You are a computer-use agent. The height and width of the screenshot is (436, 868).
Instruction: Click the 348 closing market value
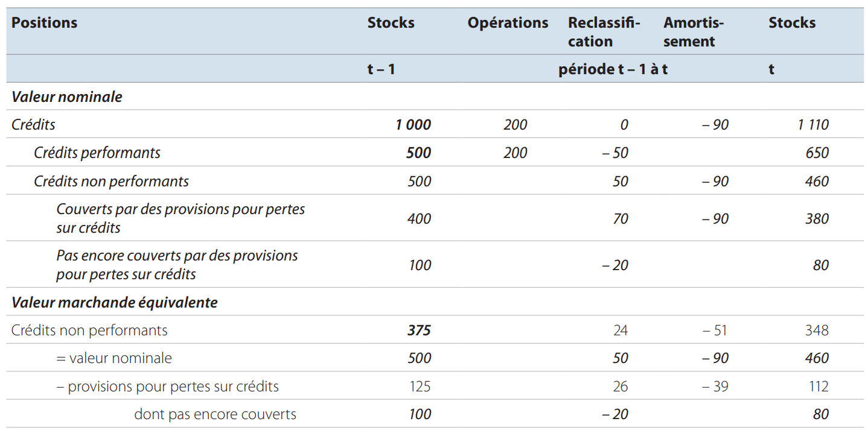coord(817,330)
